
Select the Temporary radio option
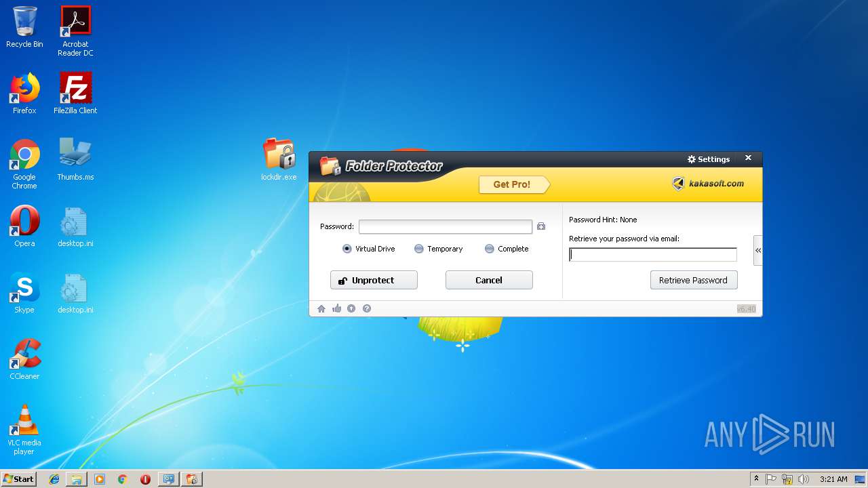[439, 249]
